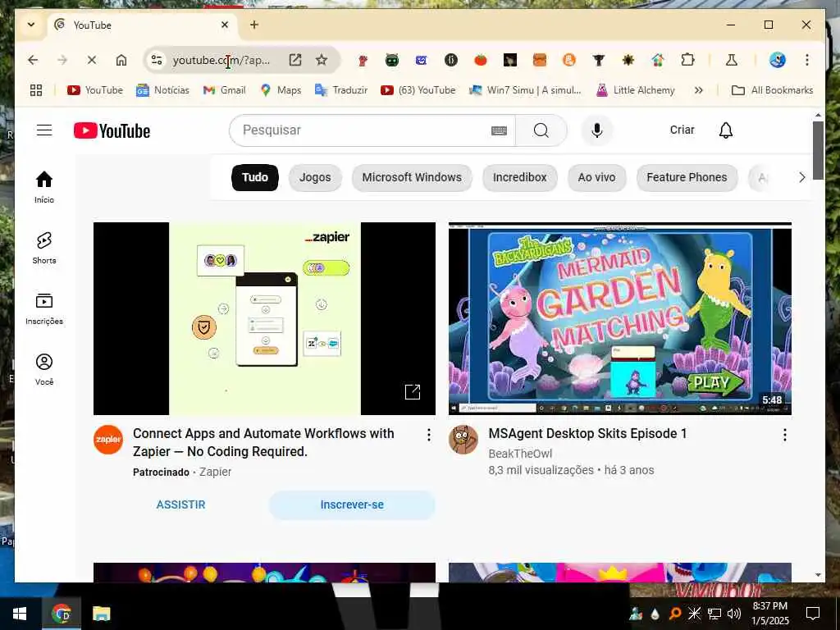Open options menu for MSAgent Desktop Skits video
This screenshot has height=630, width=840.
[x=785, y=435]
